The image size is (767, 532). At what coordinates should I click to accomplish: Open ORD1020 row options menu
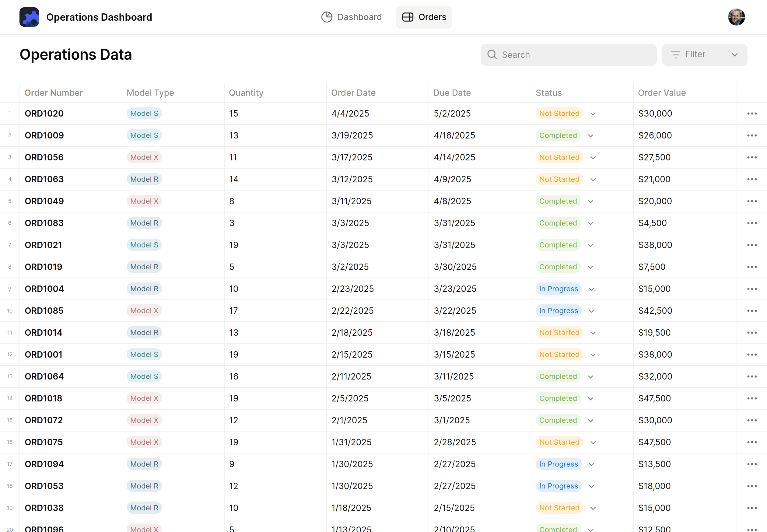752,114
